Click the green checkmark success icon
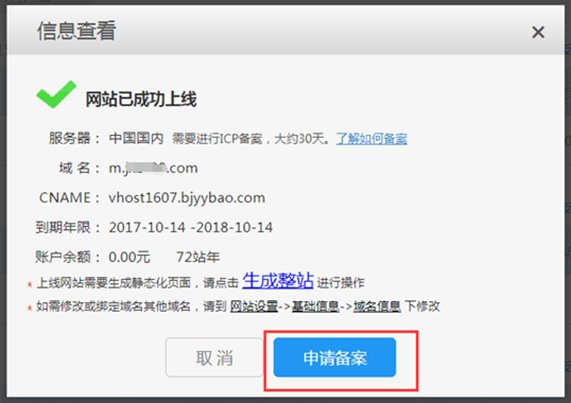The height and width of the screenshot is (403, 571). tap(56, 94)
